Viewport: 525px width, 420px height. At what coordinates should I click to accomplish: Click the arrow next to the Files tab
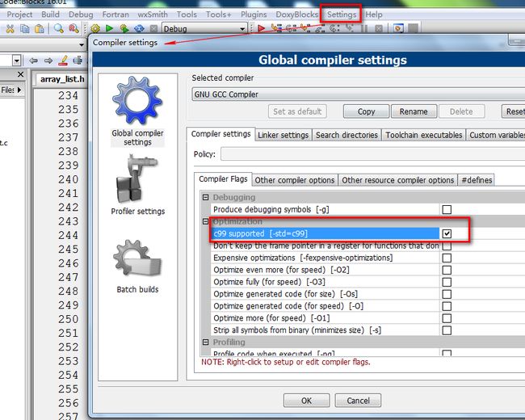click(x=19, y=90)
